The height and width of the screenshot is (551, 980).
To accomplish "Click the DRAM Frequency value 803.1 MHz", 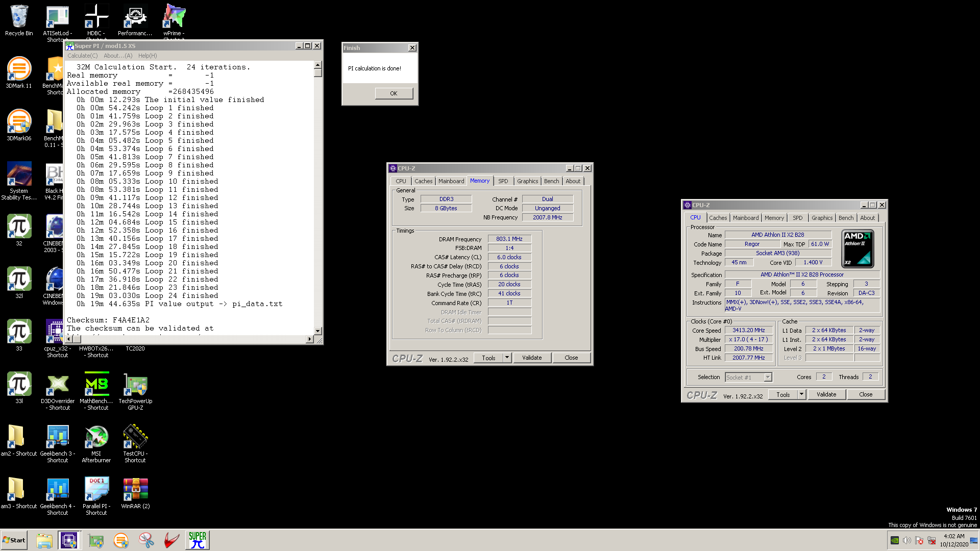I will [509, 239].
